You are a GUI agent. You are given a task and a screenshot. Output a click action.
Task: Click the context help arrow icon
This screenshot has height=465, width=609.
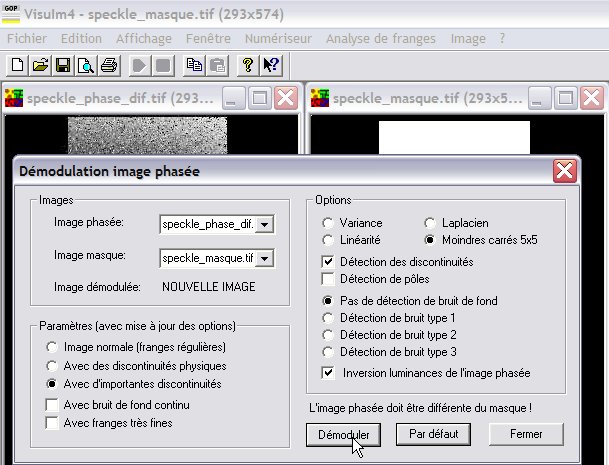pyautogui.click(x=271, y=65)
